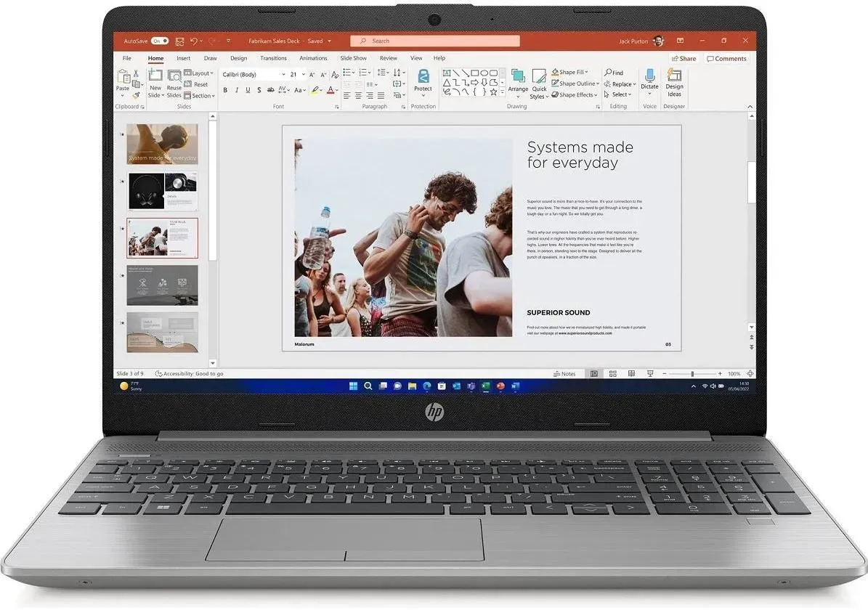
Task: Switch to the Design tab
Action: [238, 58]
